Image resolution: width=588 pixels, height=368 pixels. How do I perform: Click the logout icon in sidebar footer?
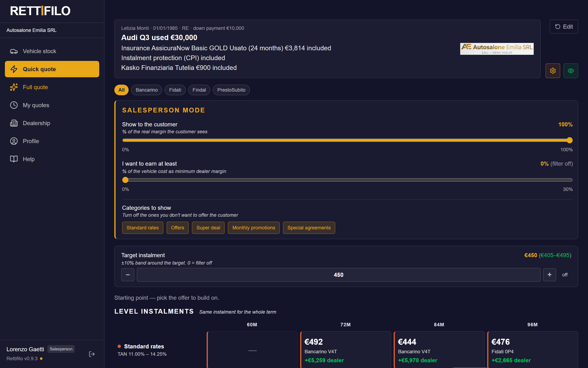pyautogui.click(x=92, y=354)
